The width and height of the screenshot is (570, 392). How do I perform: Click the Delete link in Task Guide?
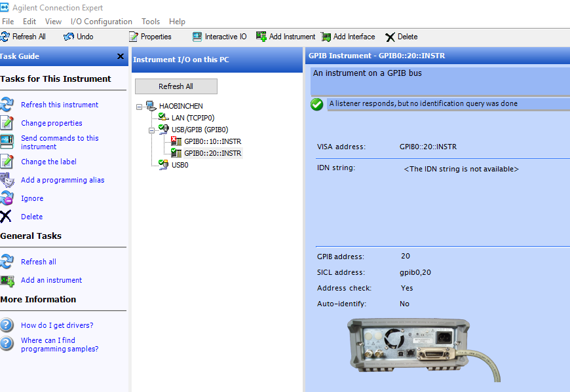[31, 217]
